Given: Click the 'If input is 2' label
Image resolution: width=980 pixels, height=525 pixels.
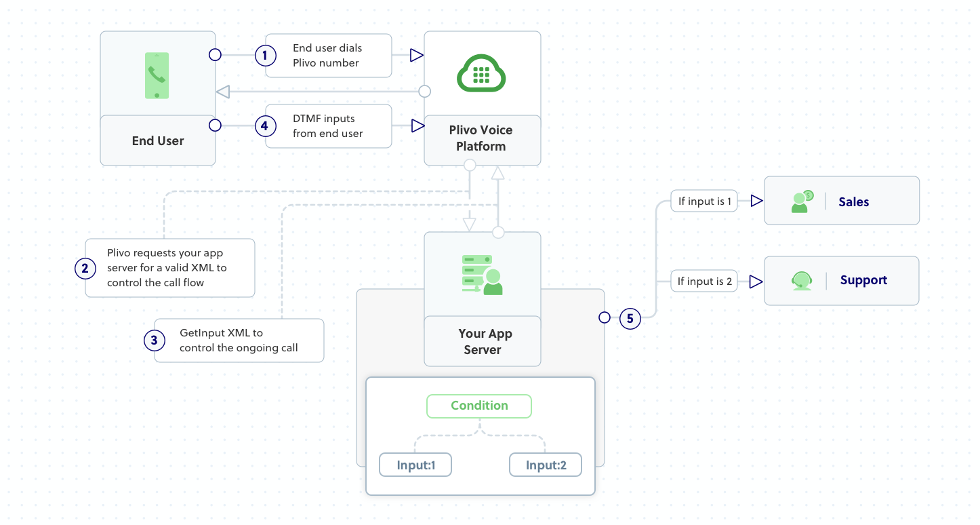Looking at the screenshot, I should click(704, 281).
